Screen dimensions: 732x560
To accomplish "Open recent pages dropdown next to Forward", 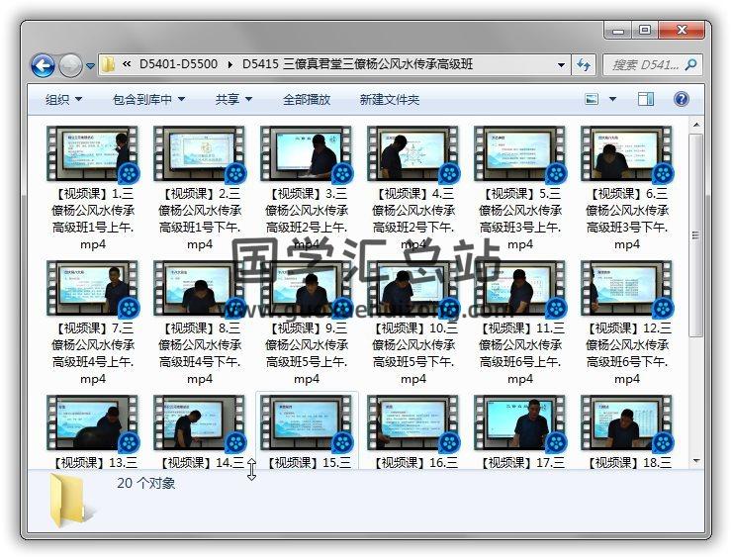I will [90, 66].
